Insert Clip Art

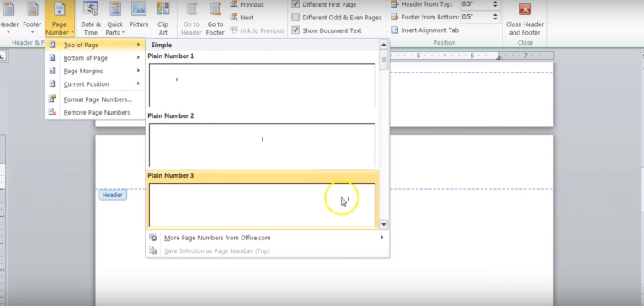(163, 18)
